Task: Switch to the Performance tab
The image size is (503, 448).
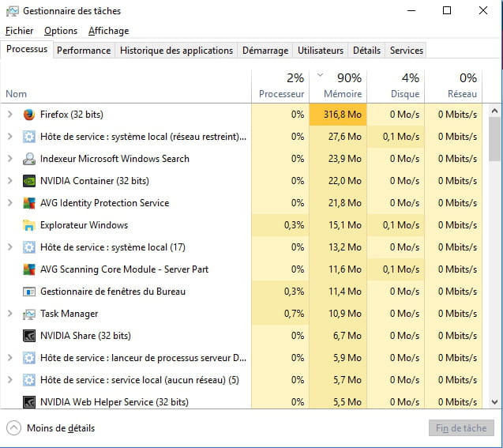Action: pos(84,51)
